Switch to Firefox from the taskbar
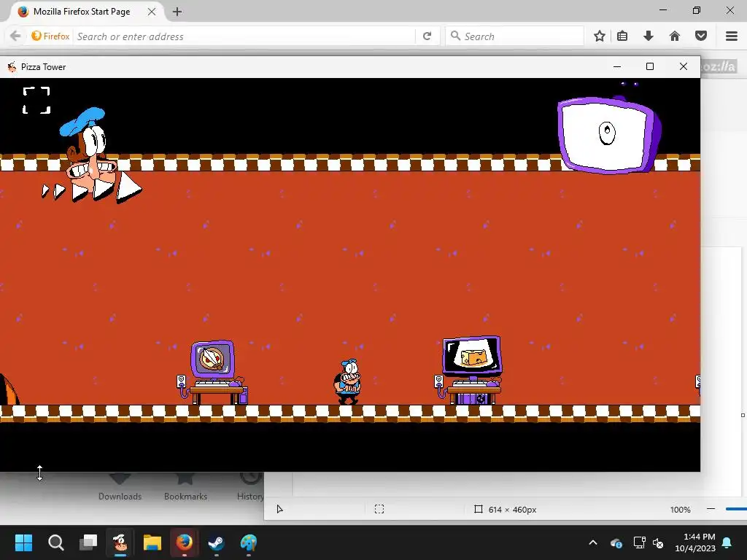 click(185, 542)
